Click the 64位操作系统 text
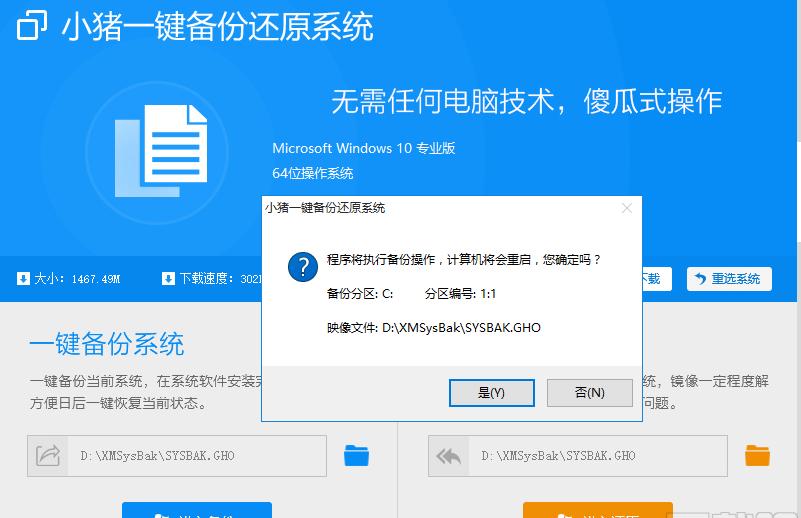 click(313, 173)
